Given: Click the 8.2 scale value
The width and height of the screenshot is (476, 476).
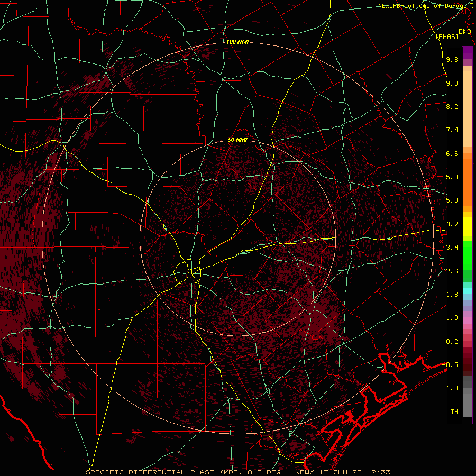Looking at the screenshot, I should pyautogui.click(x=452, y=106).
